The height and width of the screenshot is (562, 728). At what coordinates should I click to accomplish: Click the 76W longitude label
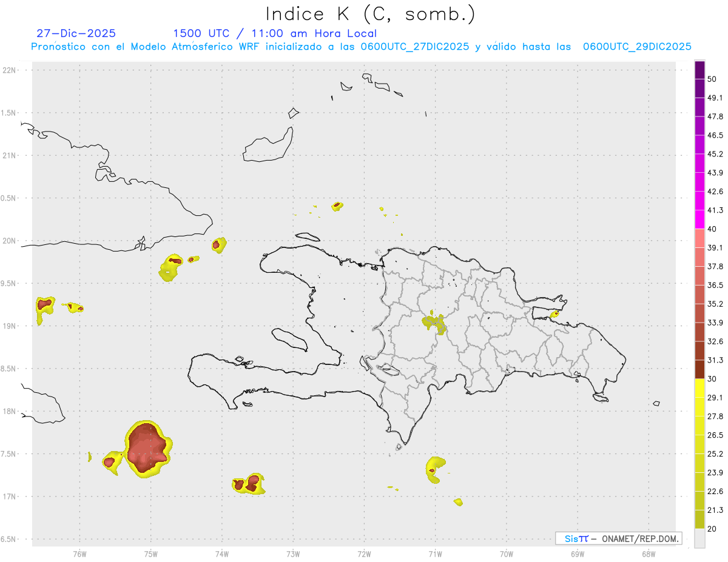(x=79, y=554)
